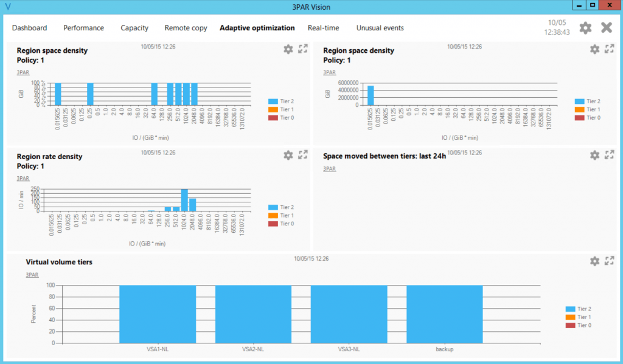Image resolution: width=623 pixels, height=364 pixels.
Task: Click the VSA2-NL bar in Virtual volume tiers chart
Action: 253,314
